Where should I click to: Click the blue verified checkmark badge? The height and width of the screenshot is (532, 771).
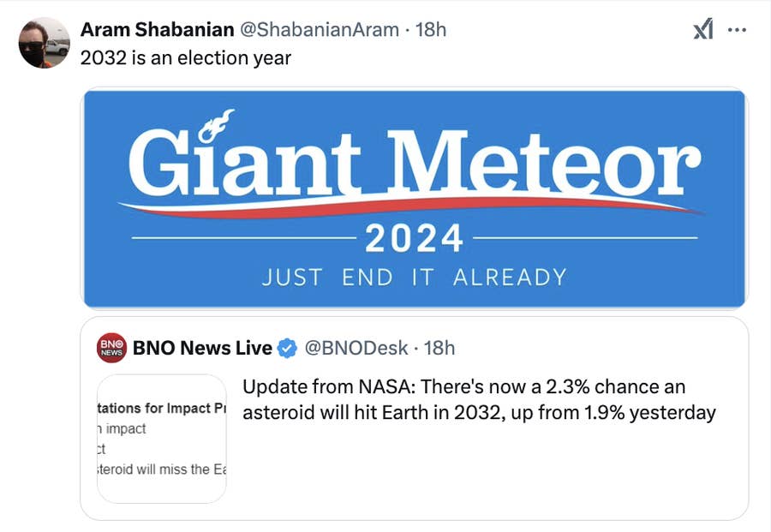click(286, 348)
